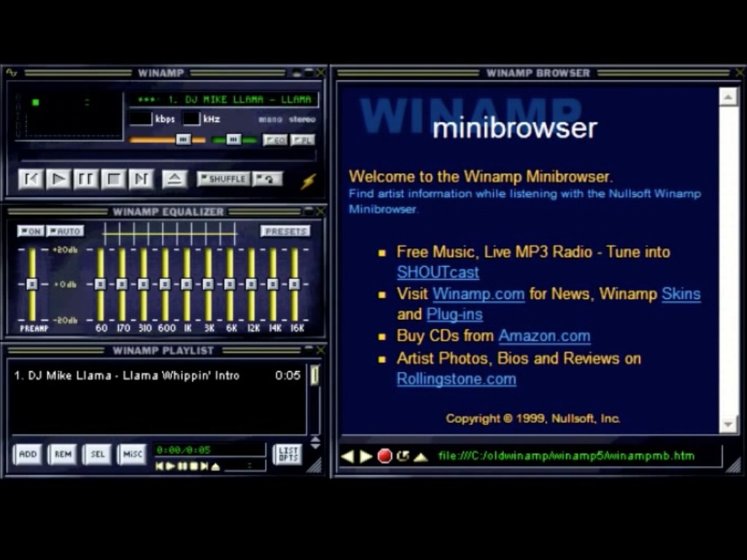Open the Winamp main menu icon at top-left
This screenshot has width=747, height=560.
(12, 72)
